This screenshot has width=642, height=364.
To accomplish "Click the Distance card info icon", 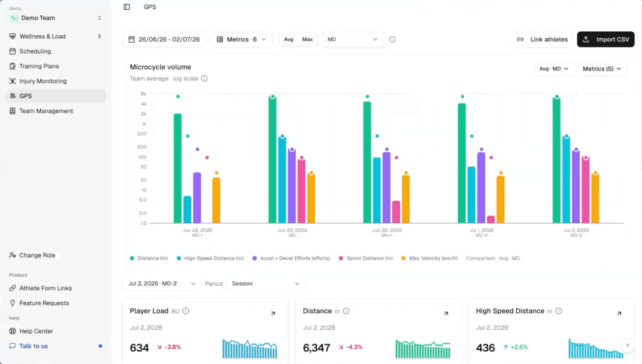I will [x=346, y=311].
